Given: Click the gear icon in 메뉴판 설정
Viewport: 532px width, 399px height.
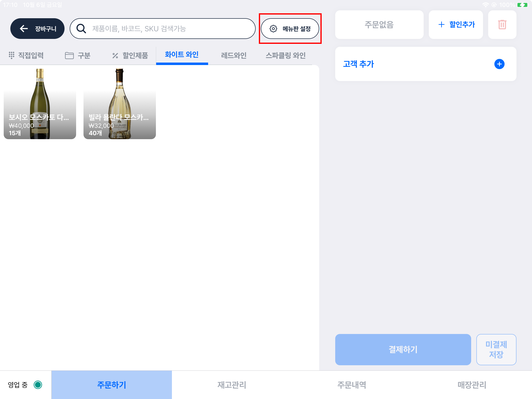Looking at the screenshot, I should click(x=273, y=29).
